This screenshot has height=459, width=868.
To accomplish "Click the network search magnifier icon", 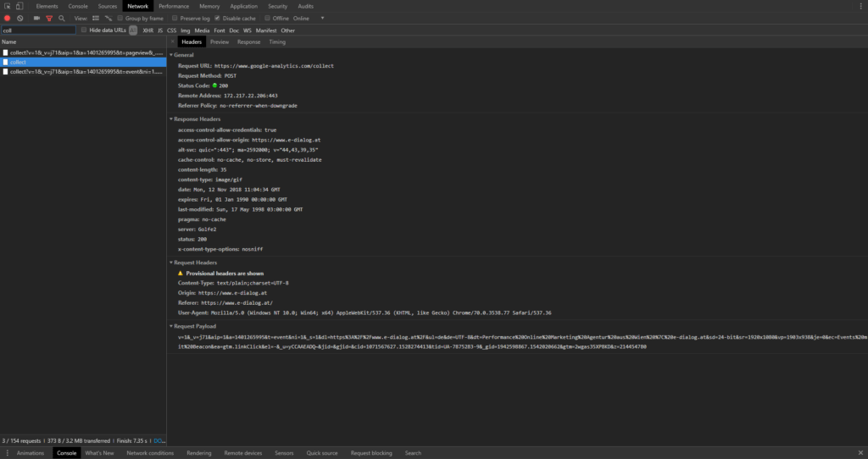I will click(x=60, y=18).
